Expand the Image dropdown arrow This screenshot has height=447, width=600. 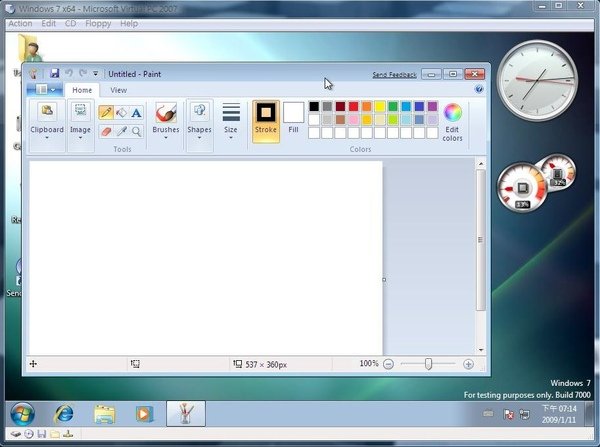[x=80, y=138]
